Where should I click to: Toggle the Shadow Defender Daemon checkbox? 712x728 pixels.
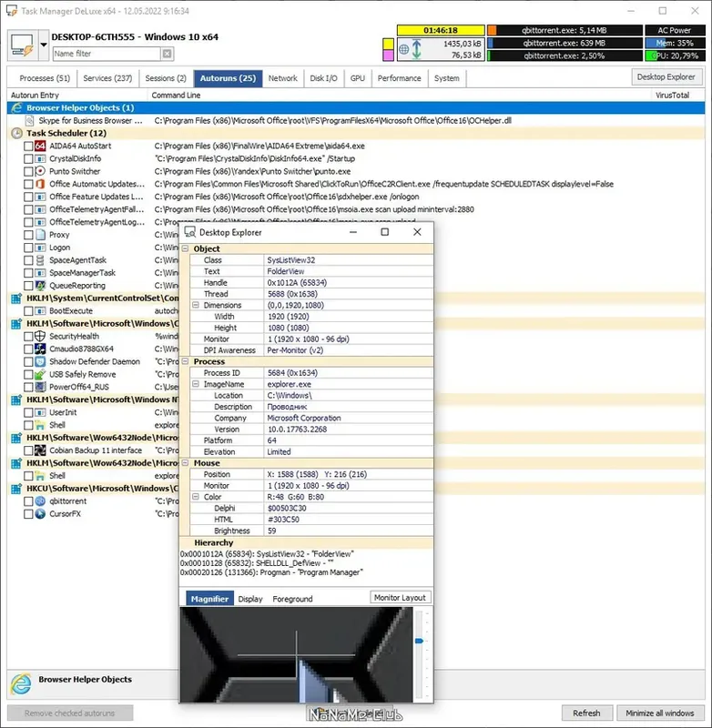point(28,361)
